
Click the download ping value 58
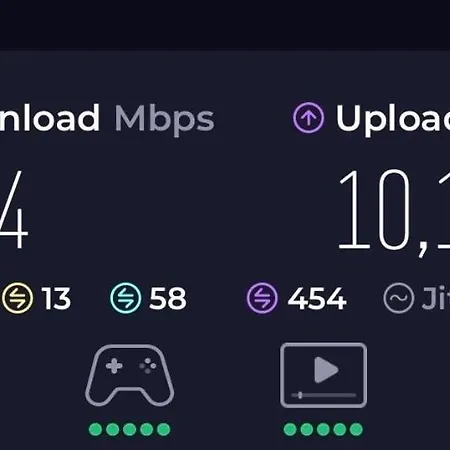[x=168, y=298]
